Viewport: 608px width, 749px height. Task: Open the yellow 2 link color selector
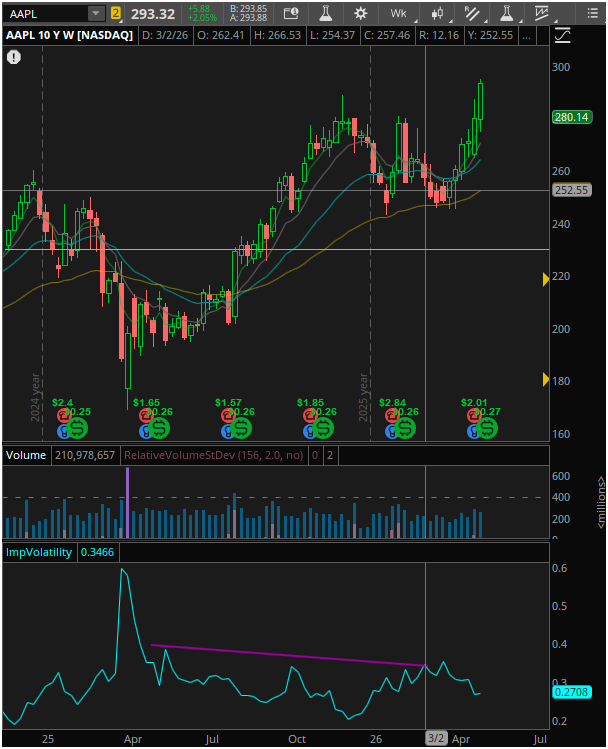(116, 13)
